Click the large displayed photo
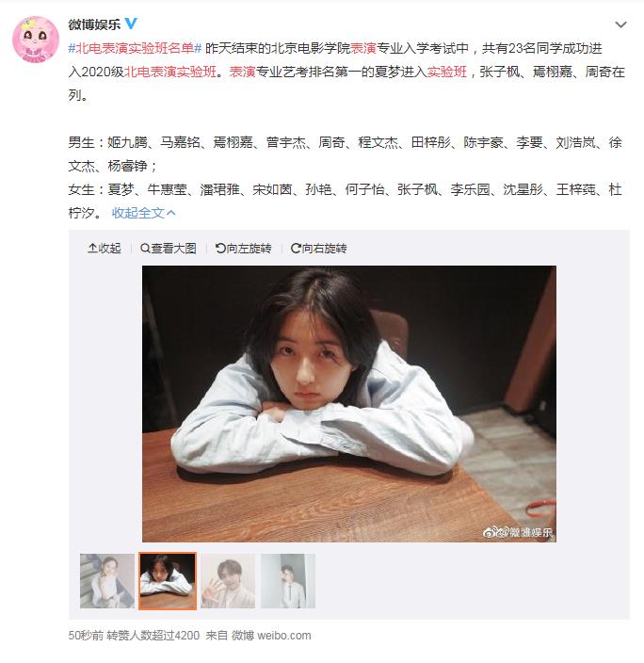Image resolution: width=644 pixels, height=663 pixels. tap(349, 404)
